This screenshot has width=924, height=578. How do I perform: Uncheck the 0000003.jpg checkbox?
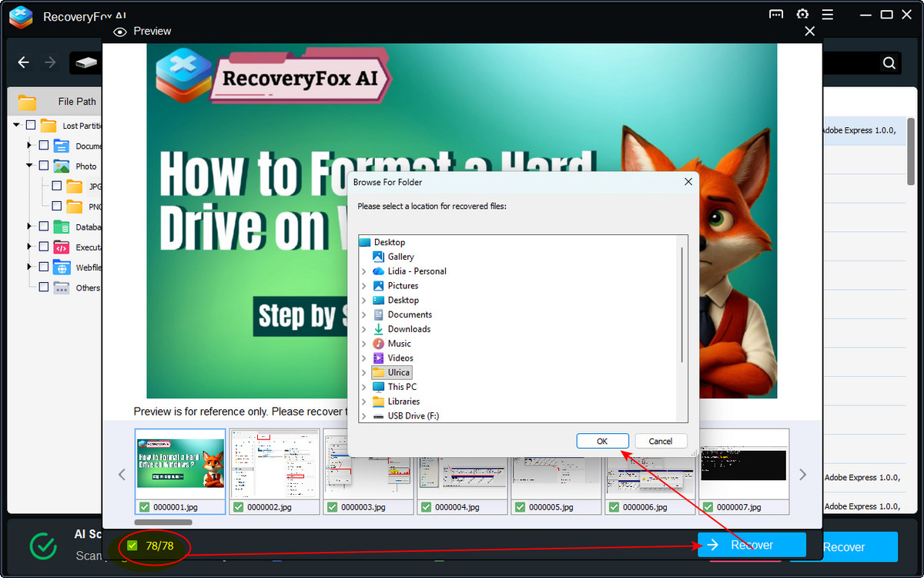point(332,507)
